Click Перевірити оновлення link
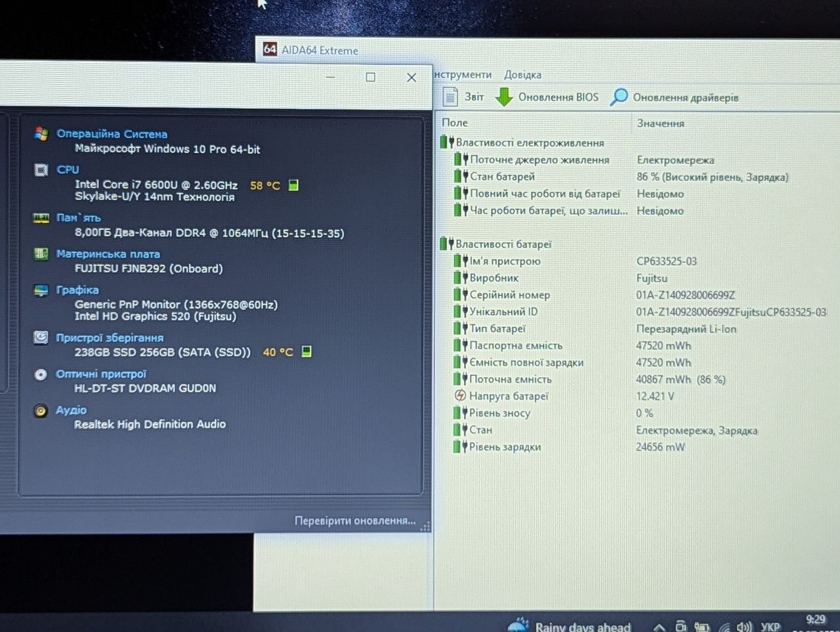Screen dimensions: 840x632 [x=355, y=520]
